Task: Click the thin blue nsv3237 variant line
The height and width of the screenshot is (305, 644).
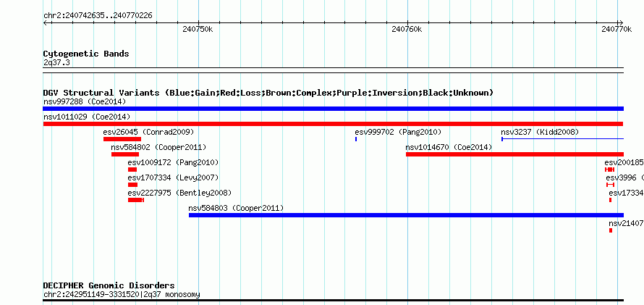Action: (x=563, y=139)
